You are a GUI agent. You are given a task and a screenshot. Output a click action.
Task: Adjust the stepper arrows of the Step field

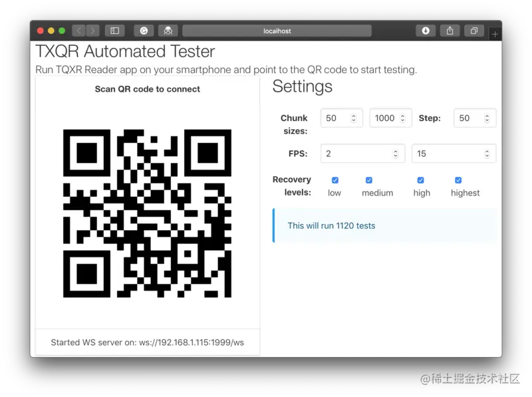tap(487, 118)
